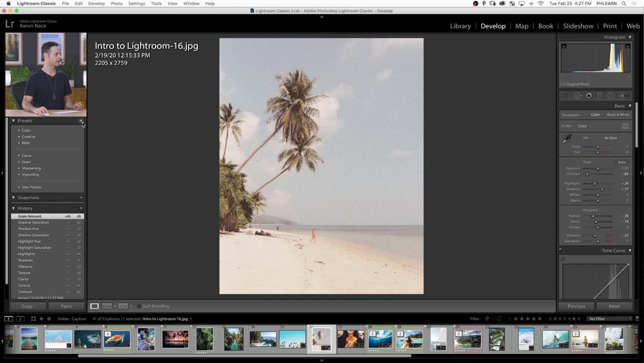The image size is (644, 363).
Task: Open the No Filter dropdown
Action: point(610,319)
